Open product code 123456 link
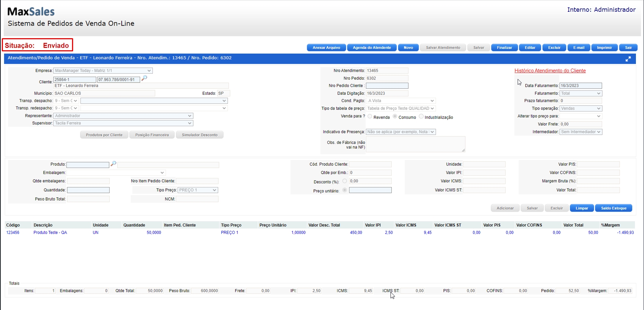 [13, 233]
